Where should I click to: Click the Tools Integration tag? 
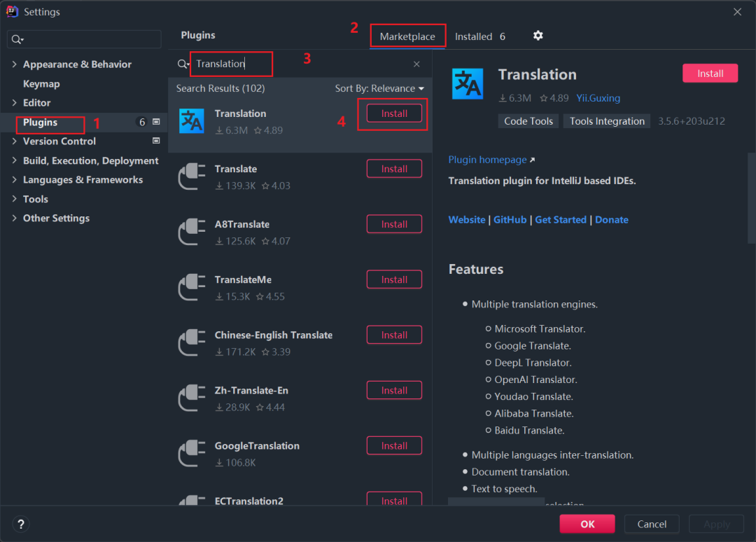pyautogui.click(x=607, y=121)
